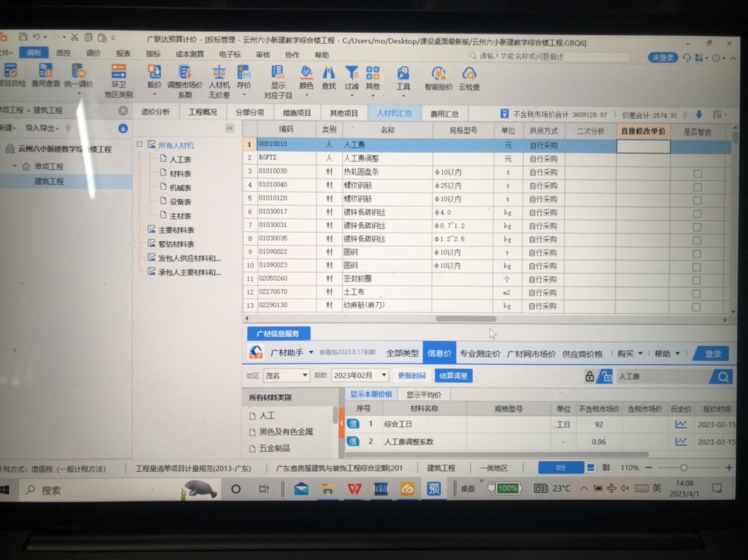
Task: Collapse the material tree panel with <<
Action: pos(230,128)
